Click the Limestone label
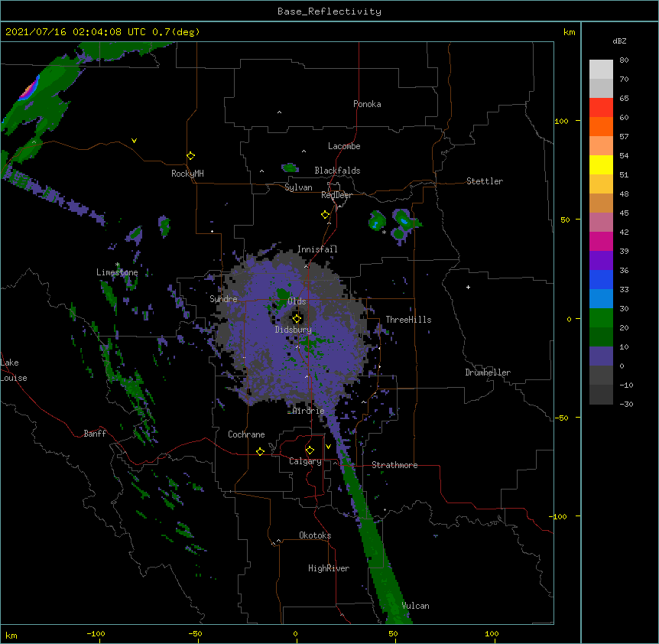Viewport: 659px width, 644px height. (x=117, y=272)
